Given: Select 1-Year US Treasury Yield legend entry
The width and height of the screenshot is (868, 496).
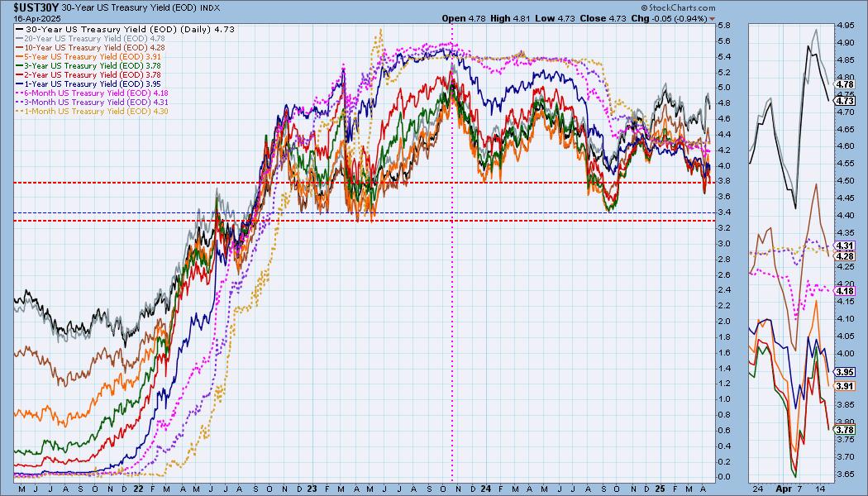Looking at the screenshot, I should (88, 83).
